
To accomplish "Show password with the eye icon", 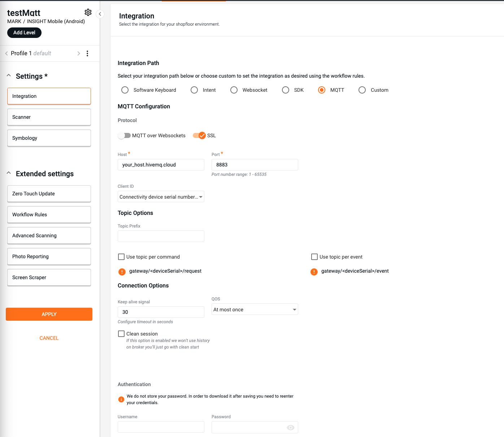I will (291, 428).
